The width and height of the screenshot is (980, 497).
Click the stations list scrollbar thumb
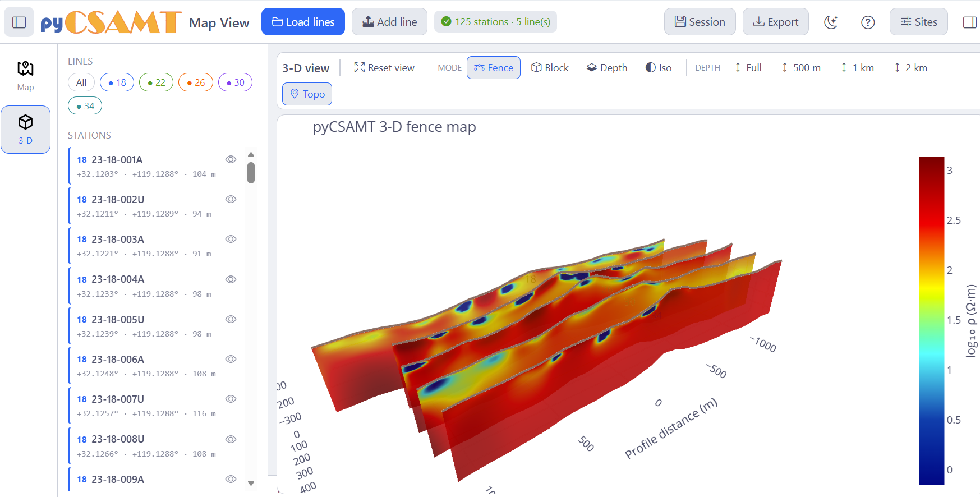(x=251, y=173)
